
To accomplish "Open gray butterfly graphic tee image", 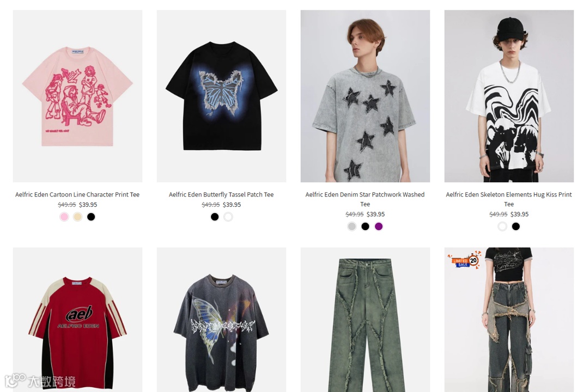I will point(222,320).
